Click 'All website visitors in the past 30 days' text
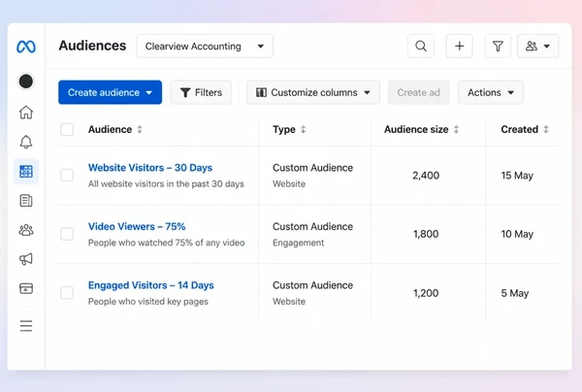Screen dimensions: 582x392 tap(166, 183)
